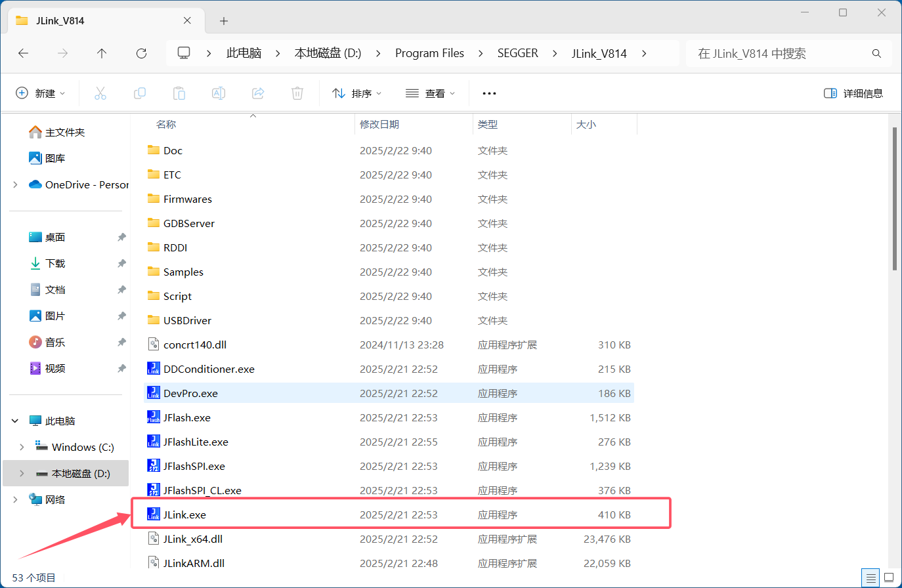Image resolution: width=902 pixels, height=588 pixels.
Task: Select the JLink_x64.dll file
Action: (389, 539)
